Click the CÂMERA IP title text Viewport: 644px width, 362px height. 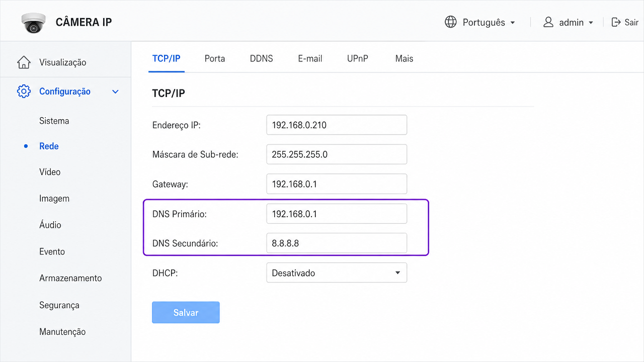pyautogui.click(x=84, y=22)
